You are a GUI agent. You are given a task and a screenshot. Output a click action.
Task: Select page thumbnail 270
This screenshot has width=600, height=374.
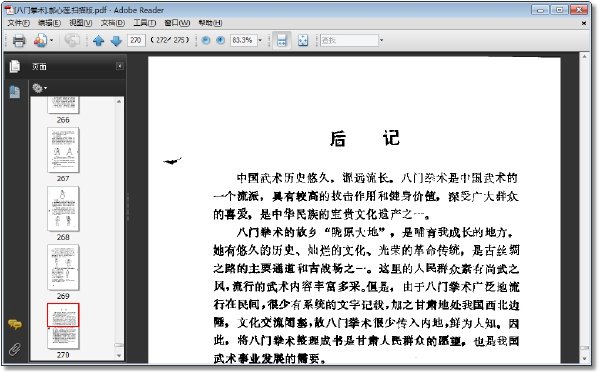pos(63,326)
